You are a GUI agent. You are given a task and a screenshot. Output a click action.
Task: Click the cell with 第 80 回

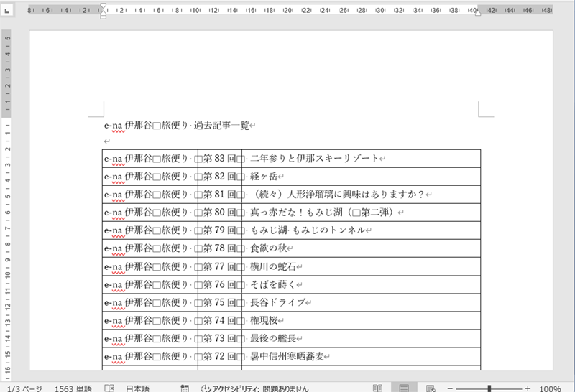click(218, 213)
